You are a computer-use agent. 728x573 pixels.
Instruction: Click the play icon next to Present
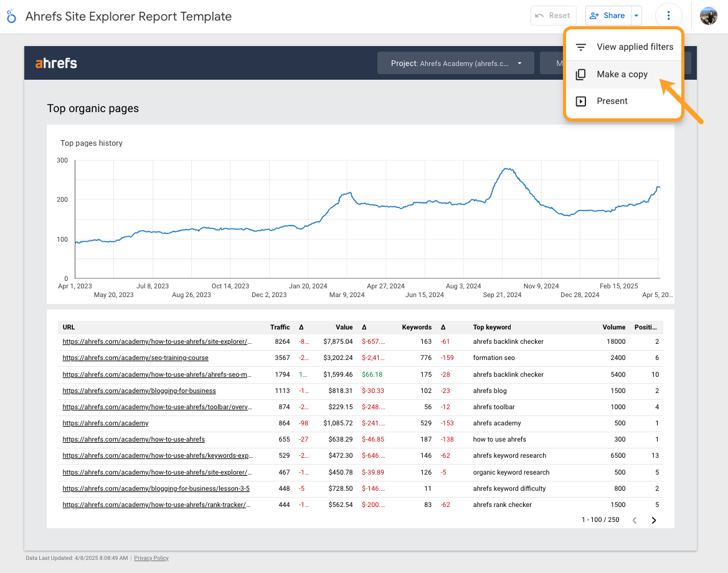580,100
